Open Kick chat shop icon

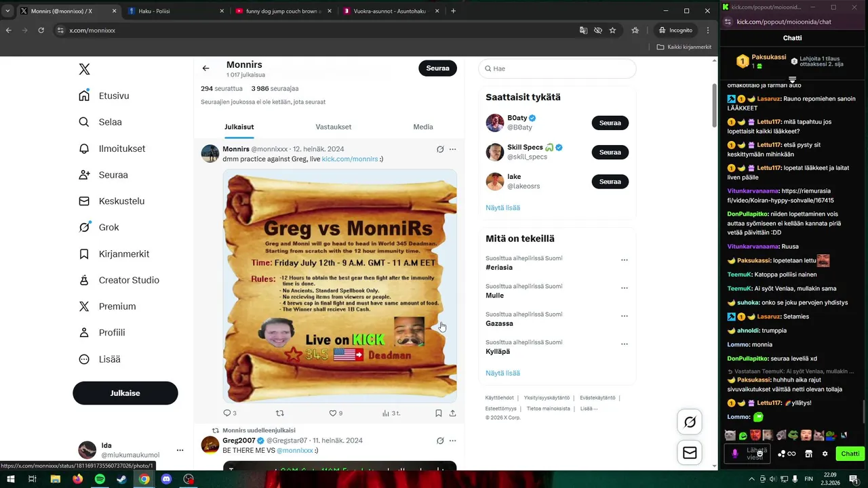coord(808,454)
